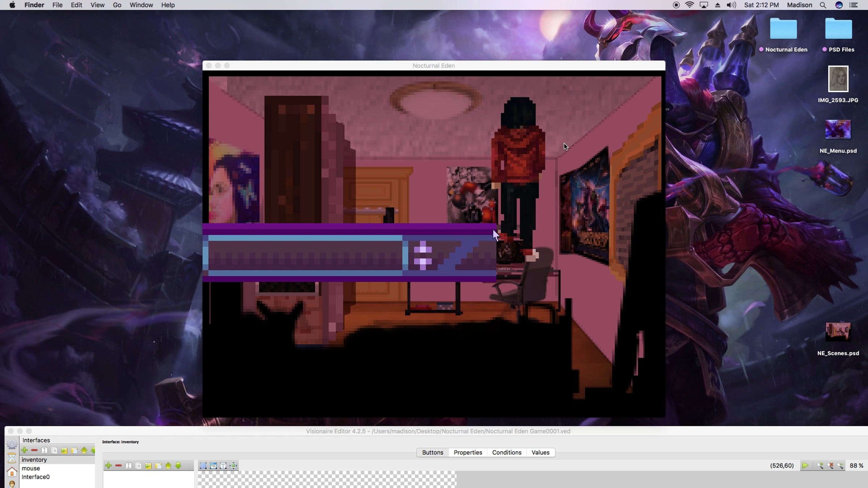
Task: Open the Window menu
Action: [x=141, y=5]
